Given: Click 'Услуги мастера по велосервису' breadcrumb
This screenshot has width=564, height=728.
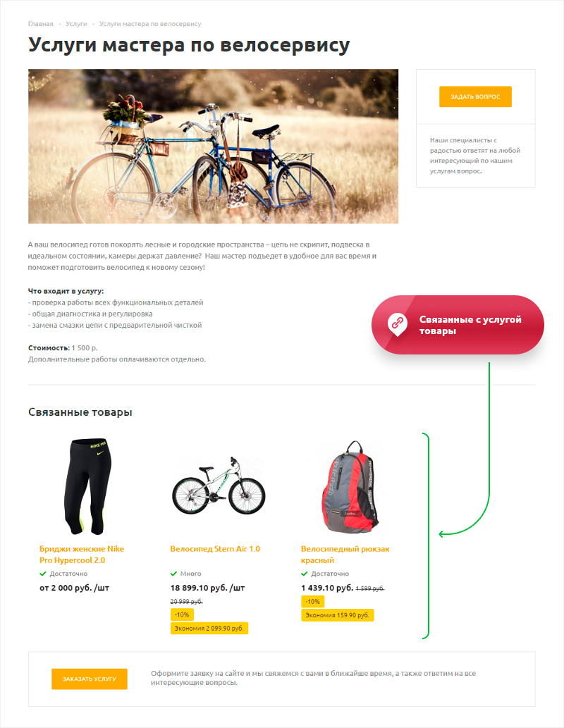Looking at the screenshot, I should click(x=150, y=24).
